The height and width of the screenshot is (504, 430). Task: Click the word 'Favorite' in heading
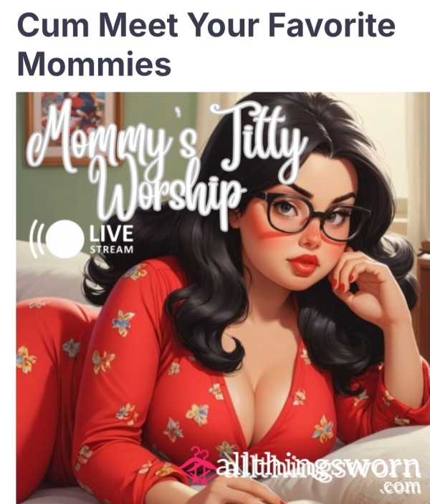(x=332, y=24)
